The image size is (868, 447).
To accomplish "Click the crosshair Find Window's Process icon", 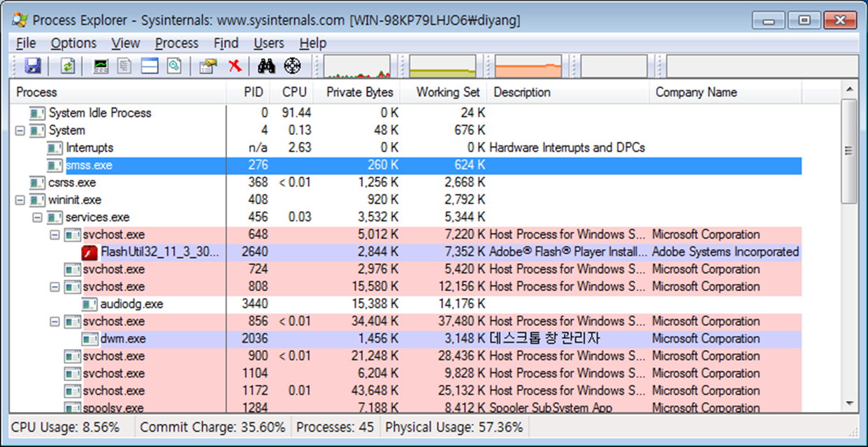I will pos(292,66).
